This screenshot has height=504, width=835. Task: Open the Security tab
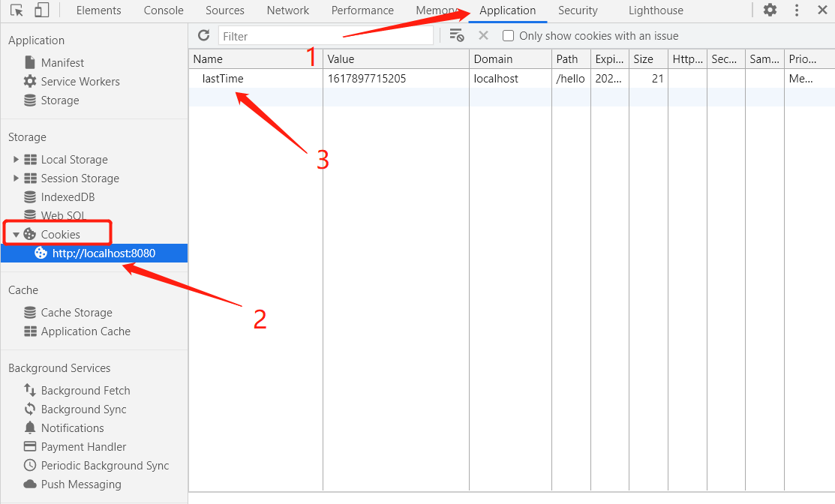coord(578,10)
